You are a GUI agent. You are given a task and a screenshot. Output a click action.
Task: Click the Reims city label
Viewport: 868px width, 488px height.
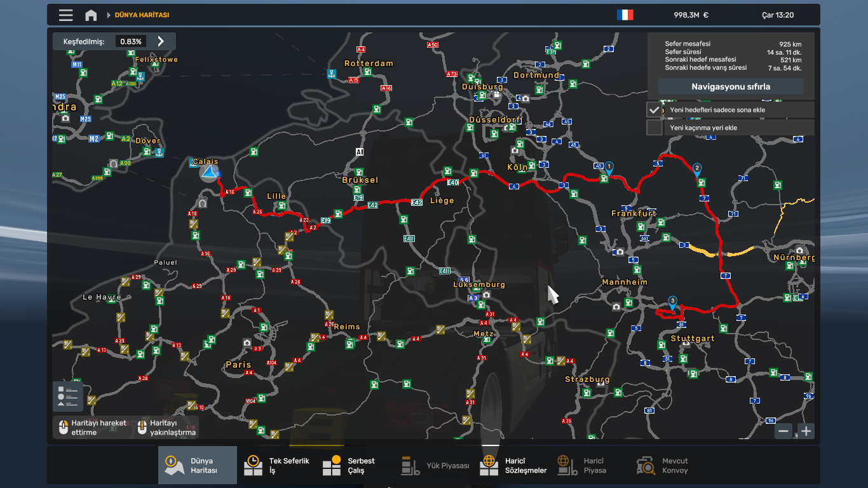pos(347,327)
